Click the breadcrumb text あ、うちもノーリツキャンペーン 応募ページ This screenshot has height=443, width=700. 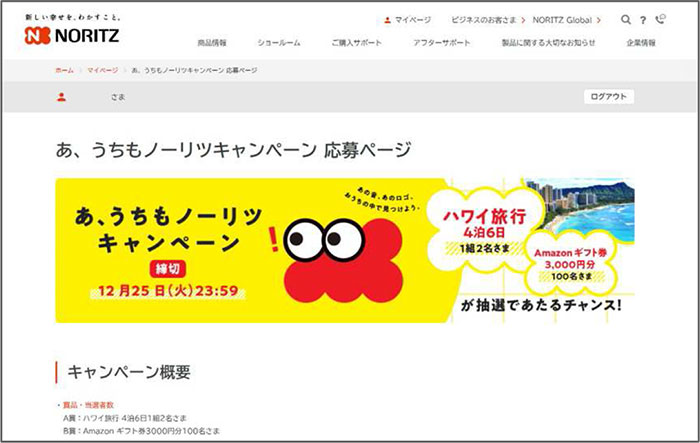[194, 70]
